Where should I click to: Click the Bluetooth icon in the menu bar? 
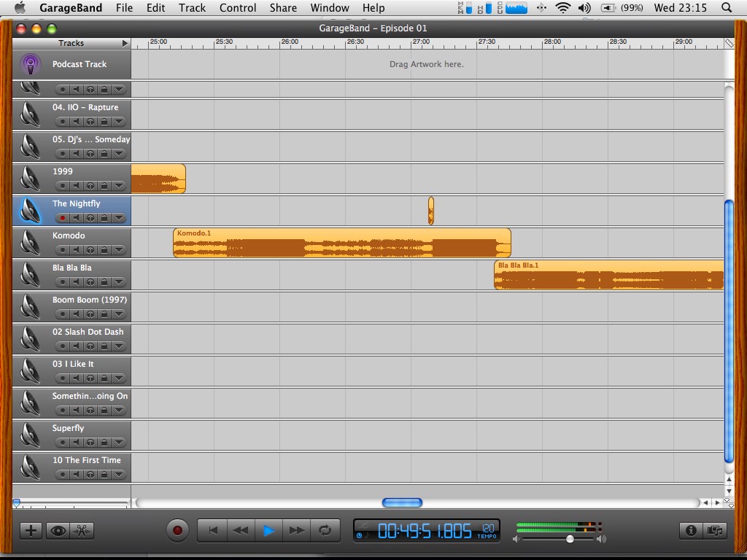541,7
